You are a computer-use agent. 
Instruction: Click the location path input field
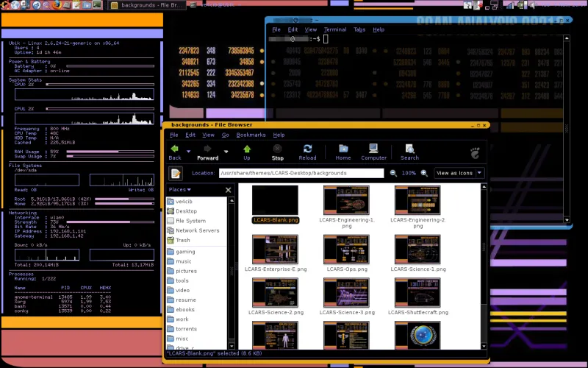pos(301,173)
